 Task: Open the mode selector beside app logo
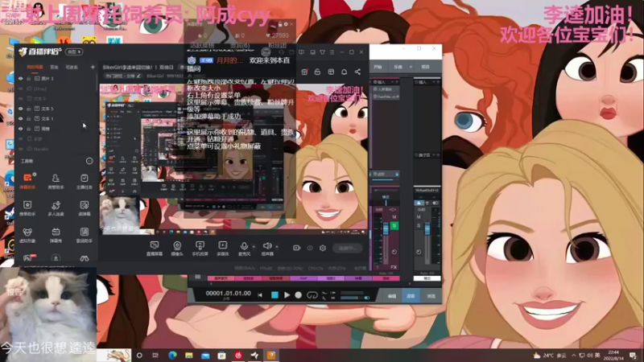(74, 51)
